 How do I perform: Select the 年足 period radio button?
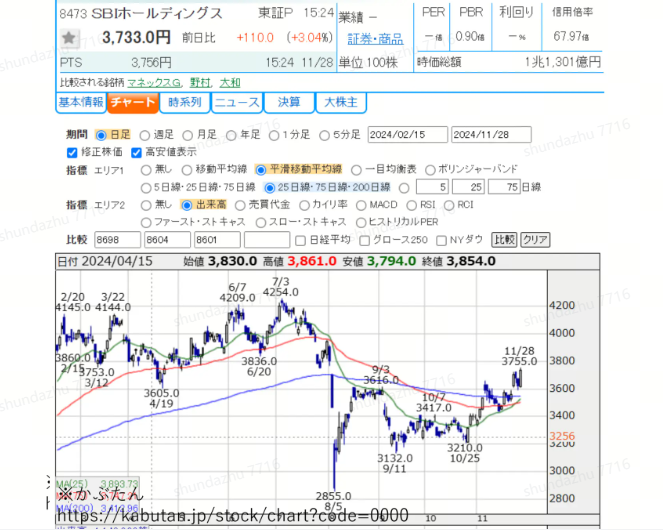pyautogui.click(x=231, y=135)
